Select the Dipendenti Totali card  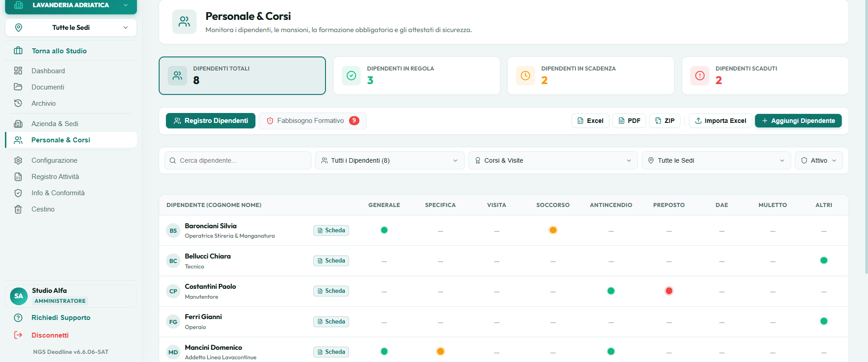242,75
